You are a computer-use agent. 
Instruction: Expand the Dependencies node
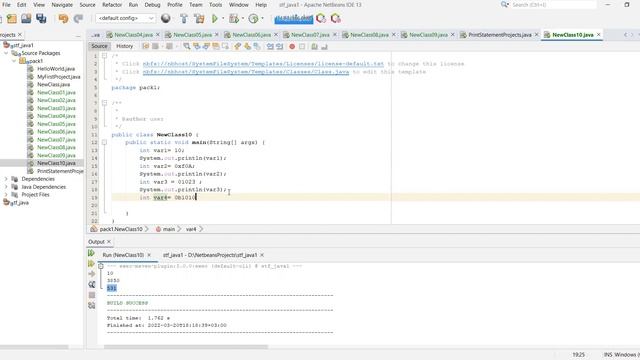[x=6, y=179]
